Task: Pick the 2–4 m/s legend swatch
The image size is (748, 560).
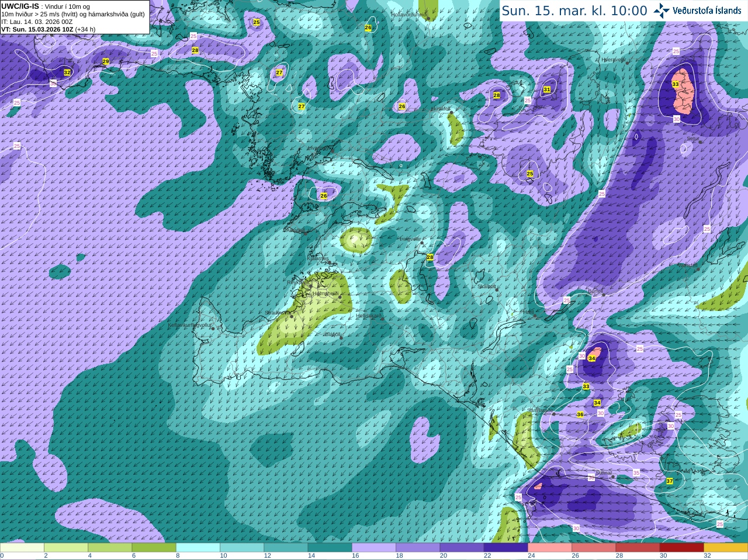Action: 66,548
